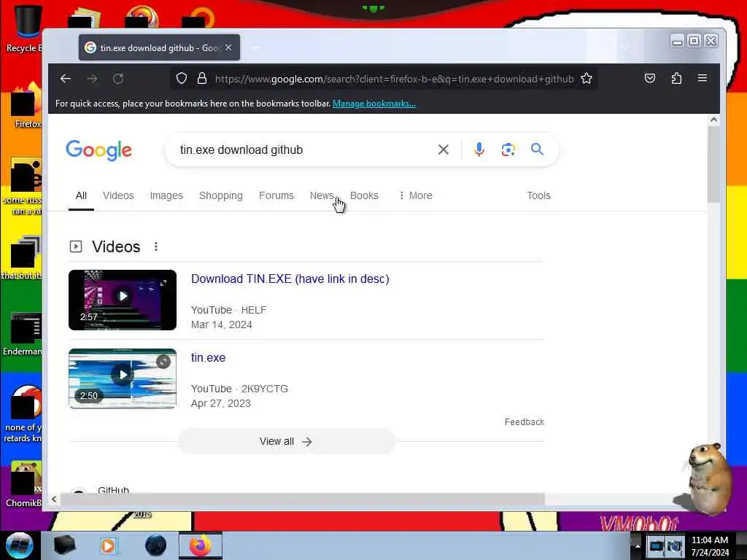Open the Windows Start orb
747x560 pixels.
[20, 545]
